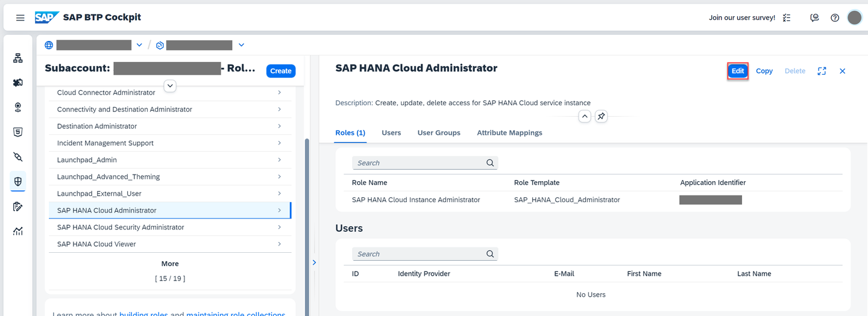Focus the Users search input field
Screen dimensions: 868x316
[425, 254]
